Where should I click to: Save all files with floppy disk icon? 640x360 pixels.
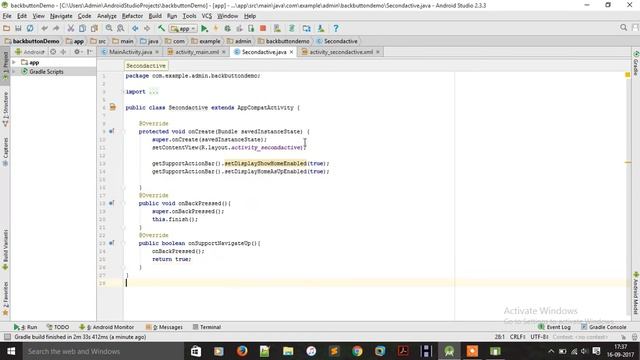click(x=18, y=29)
